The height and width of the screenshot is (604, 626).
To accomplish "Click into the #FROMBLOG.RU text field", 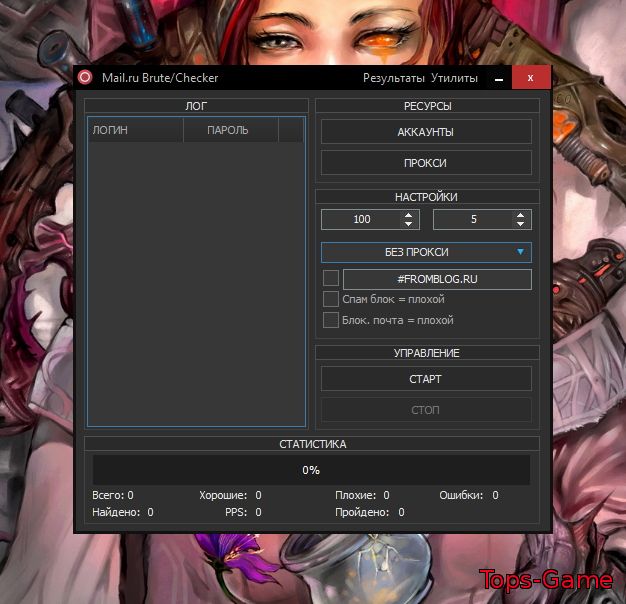I will 437,279.
